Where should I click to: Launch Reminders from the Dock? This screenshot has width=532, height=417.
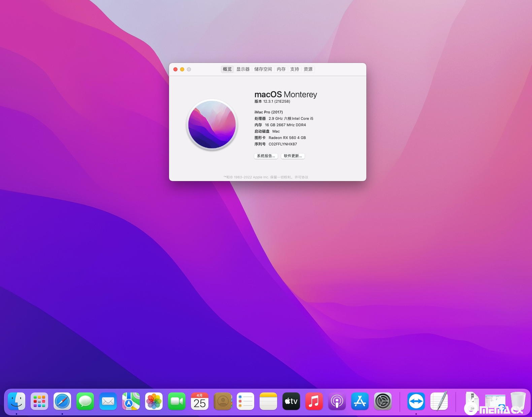pyautogui.click(x=245, y=401)
